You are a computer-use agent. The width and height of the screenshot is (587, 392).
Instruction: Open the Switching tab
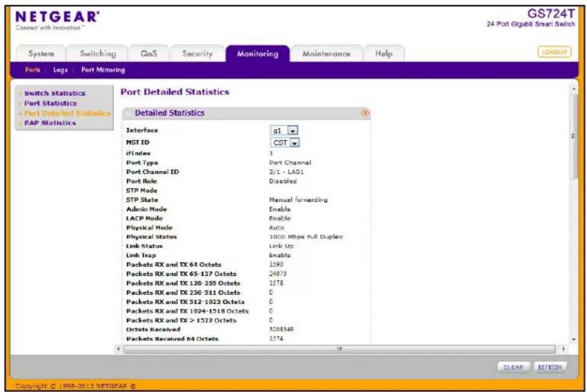click(x=98, y=54)
